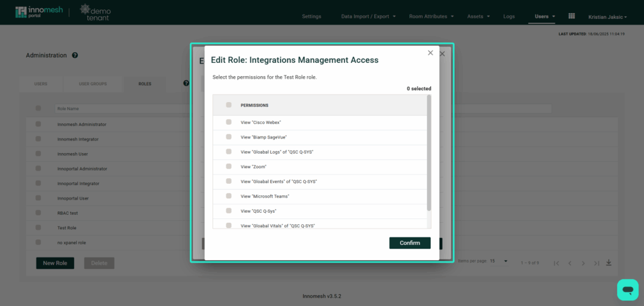Switch to the USERS tab
644x306 pixels.
41,84
